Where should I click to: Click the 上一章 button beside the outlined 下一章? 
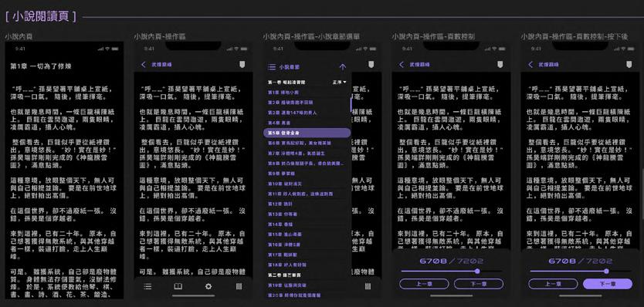click(423, 284)
